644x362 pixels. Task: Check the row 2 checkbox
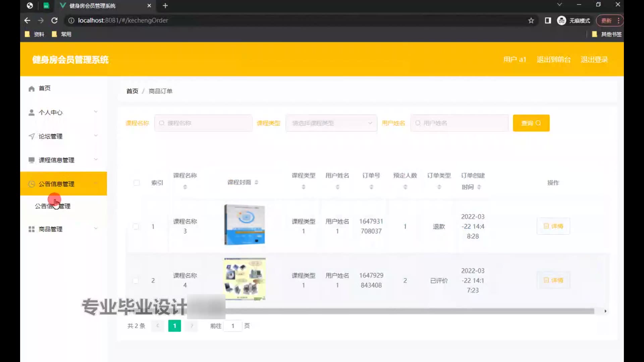click(136, 281)
